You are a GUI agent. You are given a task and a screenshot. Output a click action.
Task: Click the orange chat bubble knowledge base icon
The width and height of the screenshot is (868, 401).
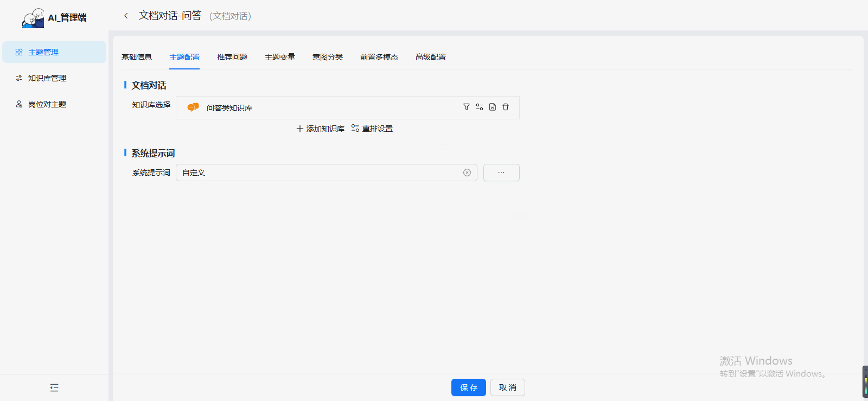point(193,107)
